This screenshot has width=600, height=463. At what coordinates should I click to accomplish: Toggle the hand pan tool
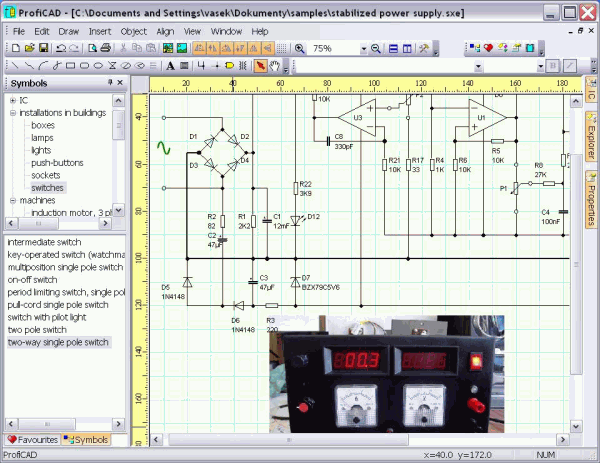(x=274, y=66)
